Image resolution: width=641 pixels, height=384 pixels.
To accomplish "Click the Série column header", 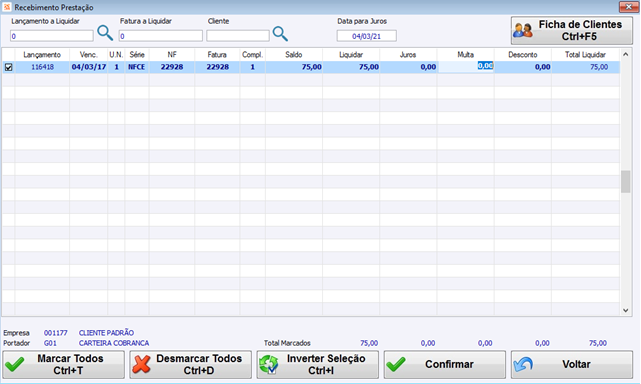I will pyautogui.click(x=137, y=55).
